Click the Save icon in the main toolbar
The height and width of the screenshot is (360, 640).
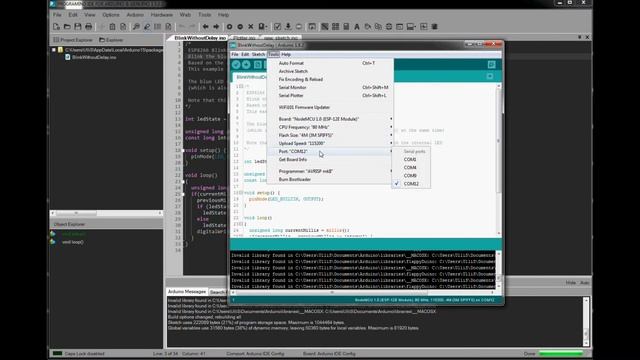click(78, 27)
